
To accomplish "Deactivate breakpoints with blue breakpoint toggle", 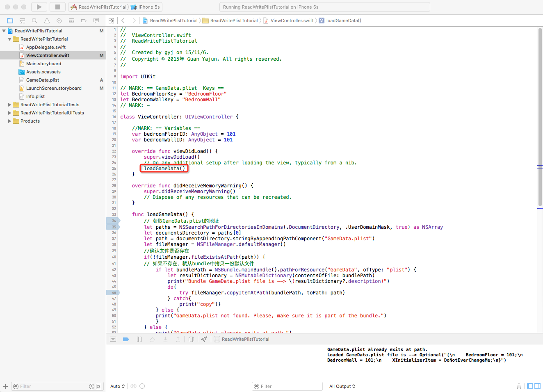I will (126, 339).
